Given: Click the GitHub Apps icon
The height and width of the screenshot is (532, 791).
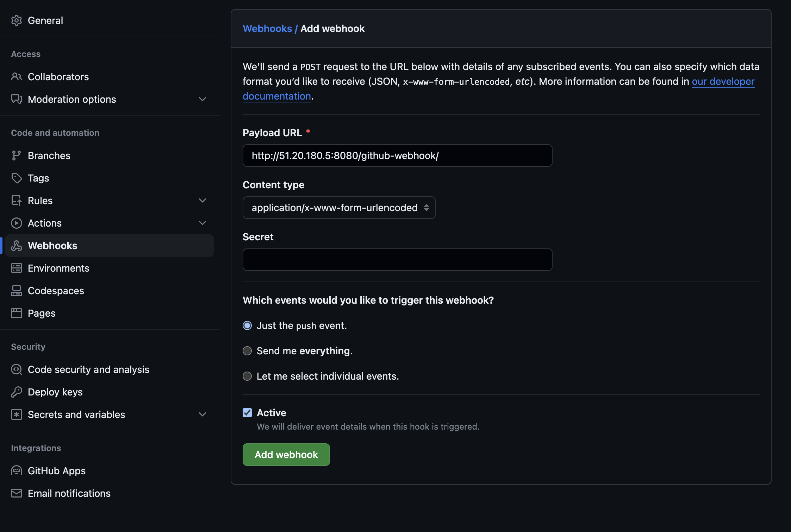Looking at the screenshot, I should 17,471.
